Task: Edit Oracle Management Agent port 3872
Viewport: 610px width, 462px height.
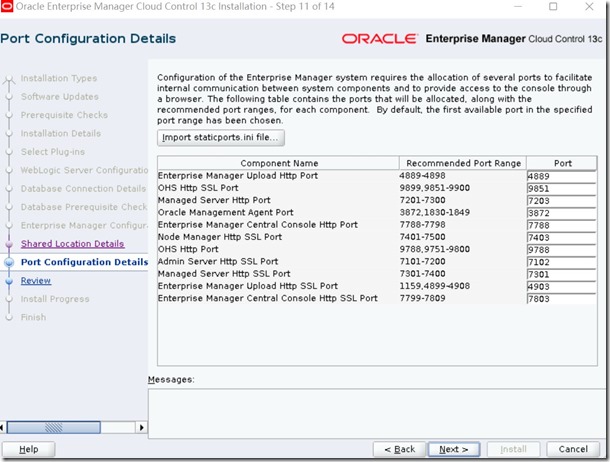Action: click(x=561, y=213)
